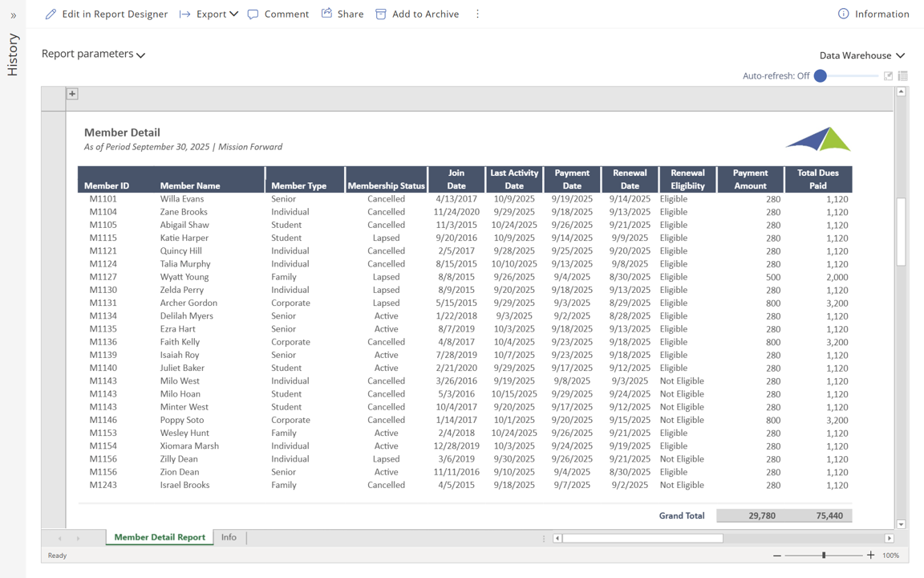Select member ID cell M1101
This screenshot has height=578, width=924.
[103, 199]
